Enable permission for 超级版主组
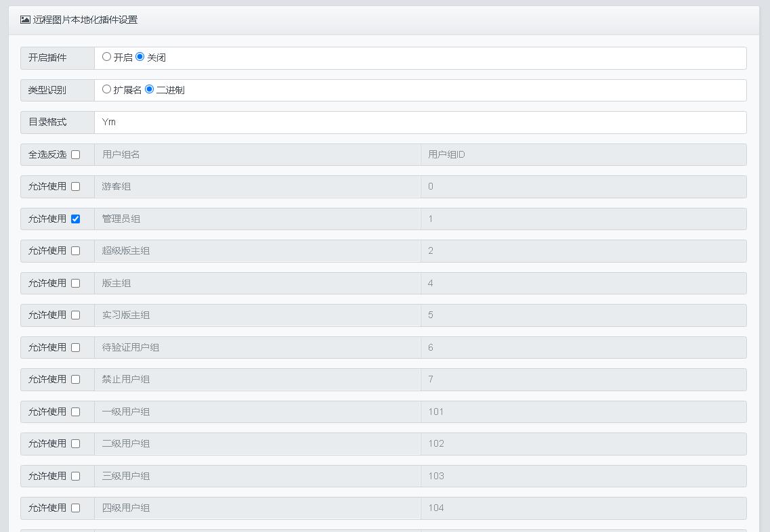Screen dimensions: 770x532 pyautogui.click(x=76, y=251)
